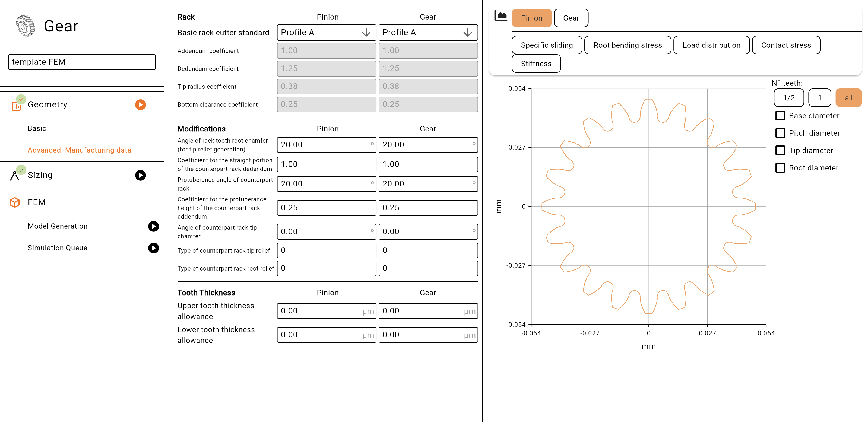
Task: Click the Sizing compass icon
Action: (x=14, y=175)
